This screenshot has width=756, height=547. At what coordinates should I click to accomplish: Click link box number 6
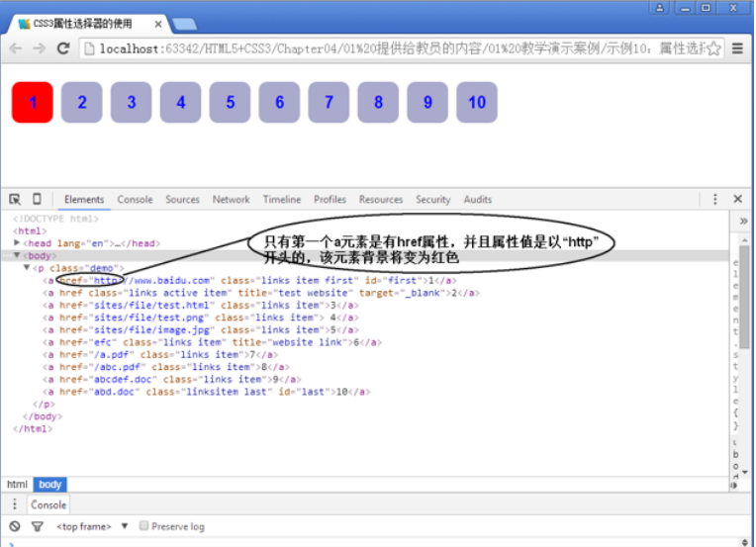click(x=279, y=102)
